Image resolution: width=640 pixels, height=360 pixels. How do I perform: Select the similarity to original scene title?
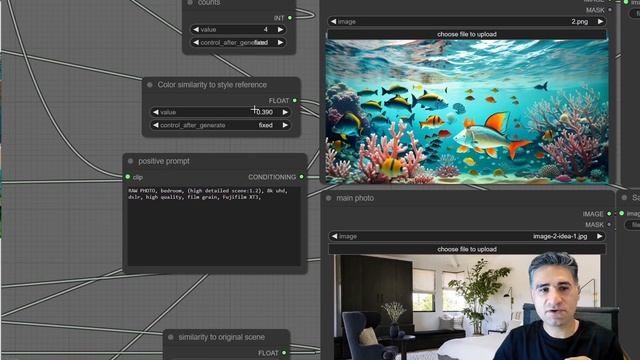click(221, 337)
